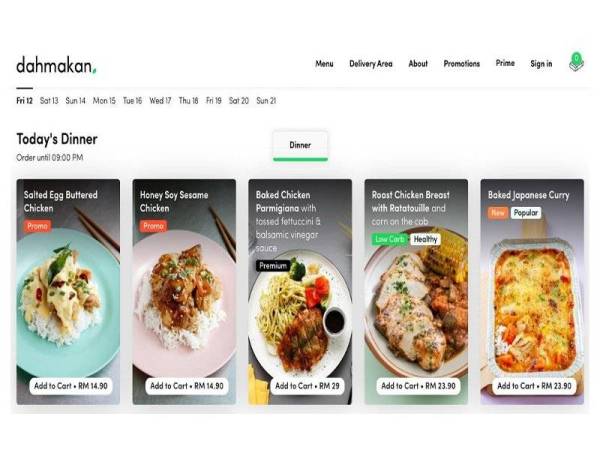Open the Baked Japanese Curry dish photo
Viewport: 600px width, 450px height.
[534, 306]
